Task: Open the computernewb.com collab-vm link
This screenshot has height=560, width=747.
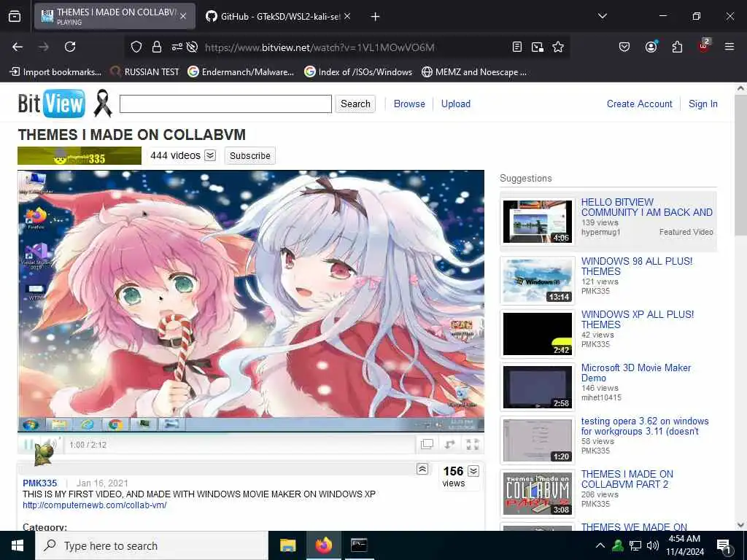Action: (x=94, y=505)
